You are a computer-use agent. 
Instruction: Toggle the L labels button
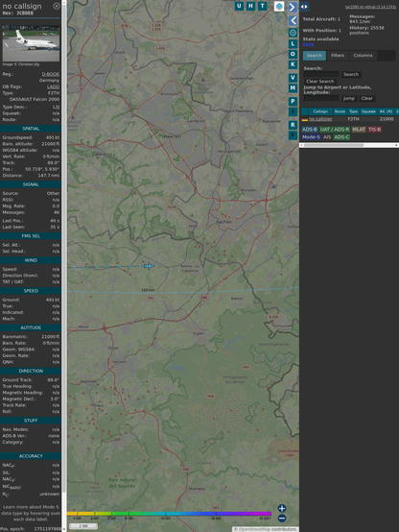(293, 44)
